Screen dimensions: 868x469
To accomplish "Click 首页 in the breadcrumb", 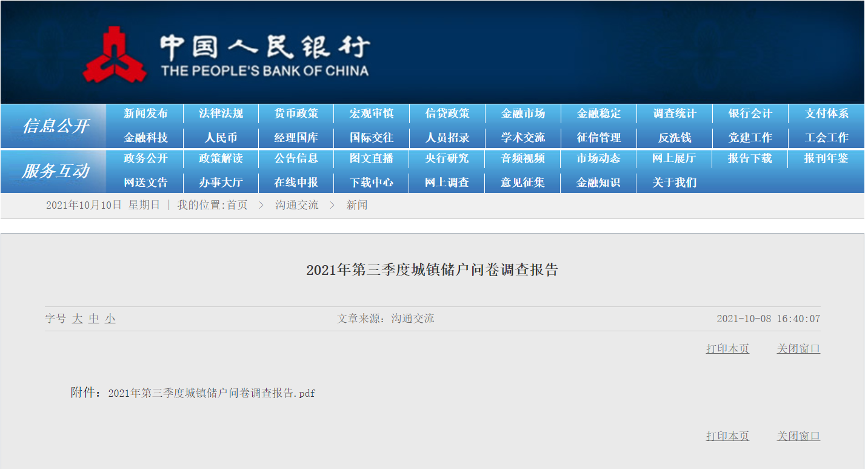I will click(x=237, y=205).
